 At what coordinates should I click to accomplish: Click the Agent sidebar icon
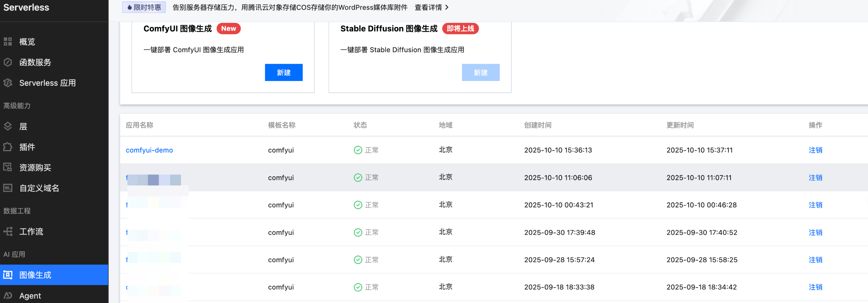(8, 295)
